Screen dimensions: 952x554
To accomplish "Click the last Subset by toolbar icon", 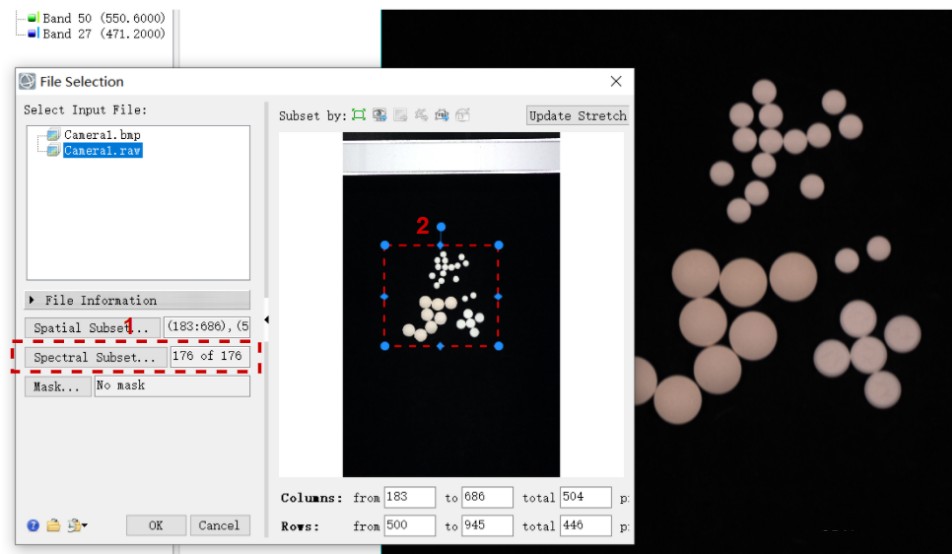I will point(463,115).
